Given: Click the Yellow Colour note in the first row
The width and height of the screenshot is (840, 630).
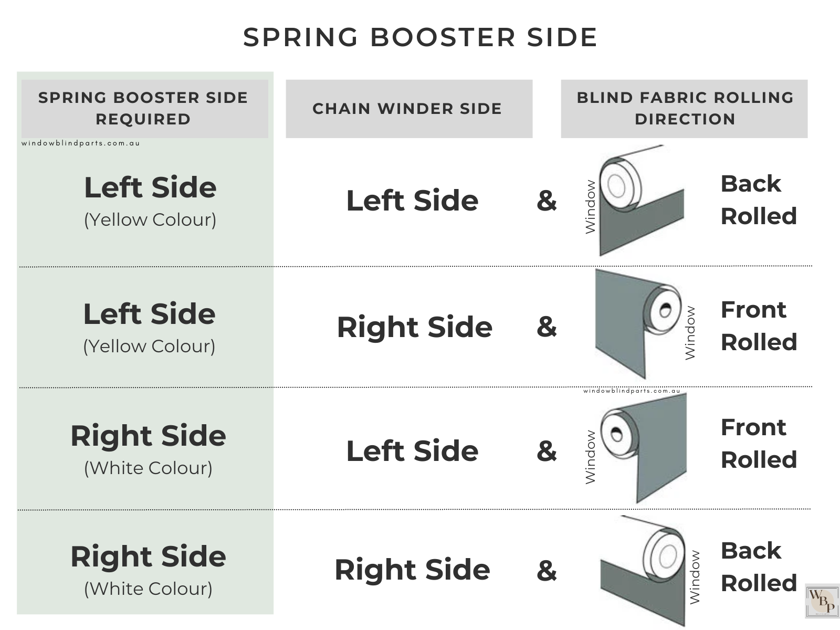Looking at the screenshot, I should coord(150,219).
